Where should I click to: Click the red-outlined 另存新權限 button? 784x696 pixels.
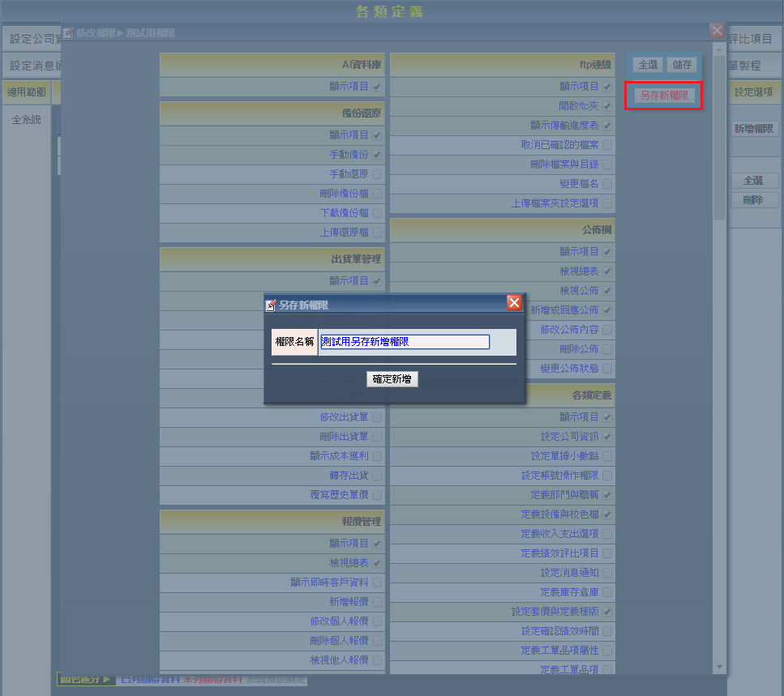tap(663, 96)
